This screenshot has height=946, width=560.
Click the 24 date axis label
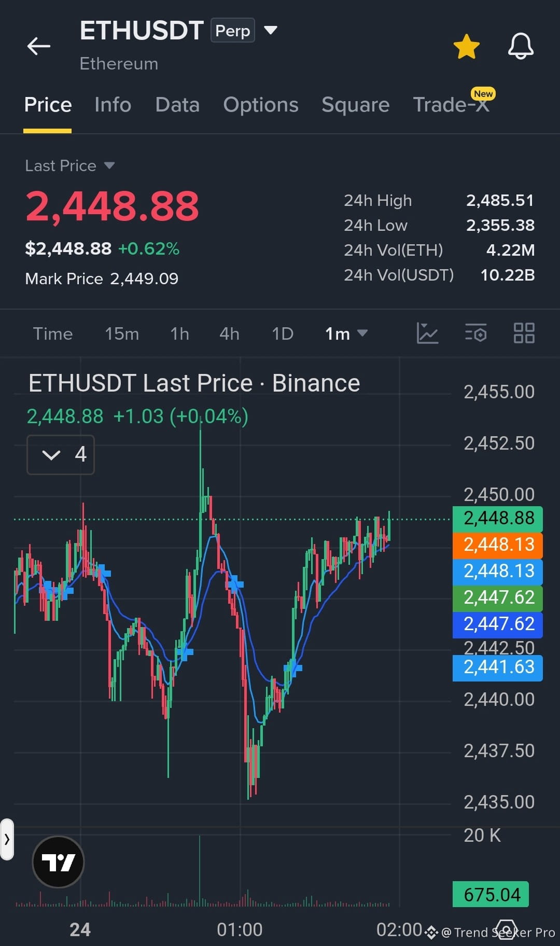pyautogui.click(x=80, y=929)
